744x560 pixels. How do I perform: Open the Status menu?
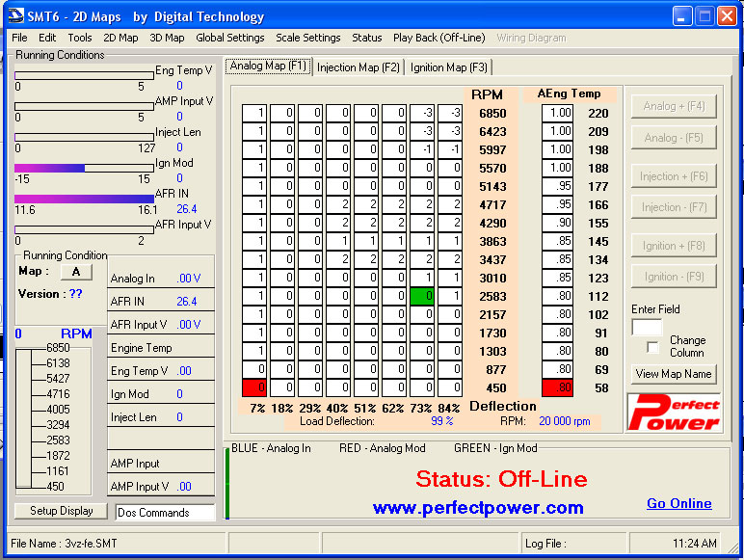pyautogui.click(x=367, y=38)
